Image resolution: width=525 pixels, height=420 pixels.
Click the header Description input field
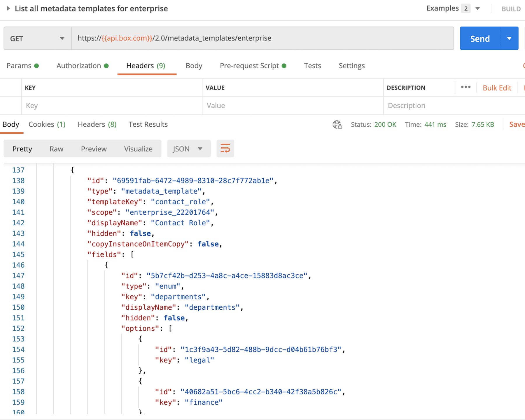pyautogui.click(x=454, y=105)
